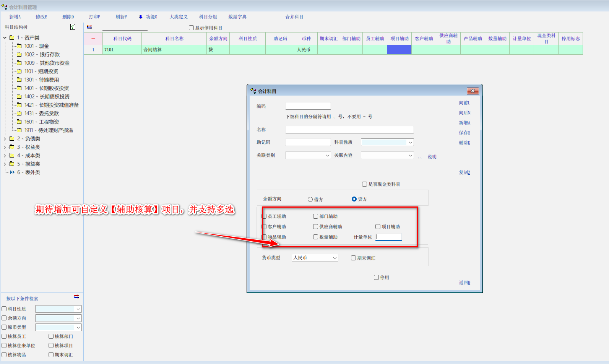
Task: Tick the 部门辅助 checkbox in the dialog
Action: [315, 216]
